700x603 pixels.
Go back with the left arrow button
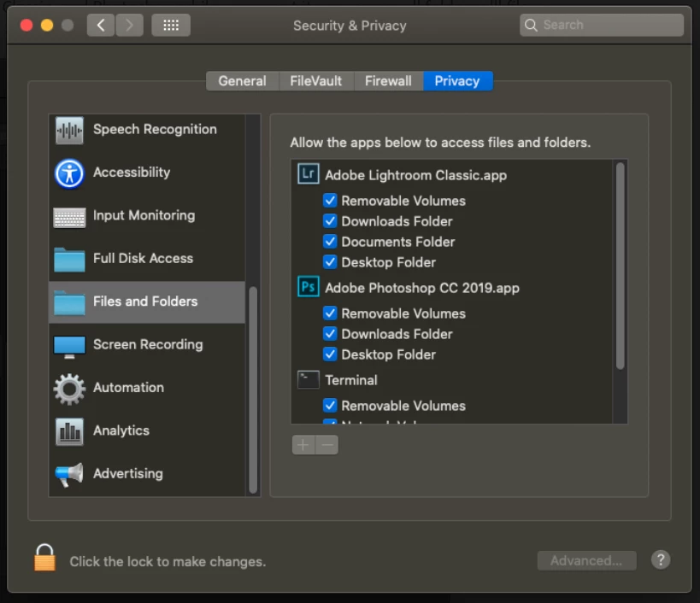click(x=101, y=25)
